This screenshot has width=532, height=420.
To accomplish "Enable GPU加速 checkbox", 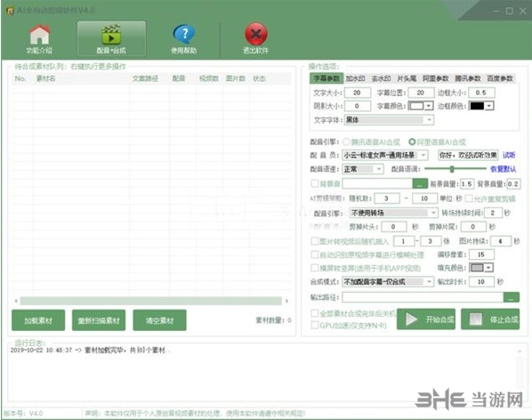I will tap(315, 326).
